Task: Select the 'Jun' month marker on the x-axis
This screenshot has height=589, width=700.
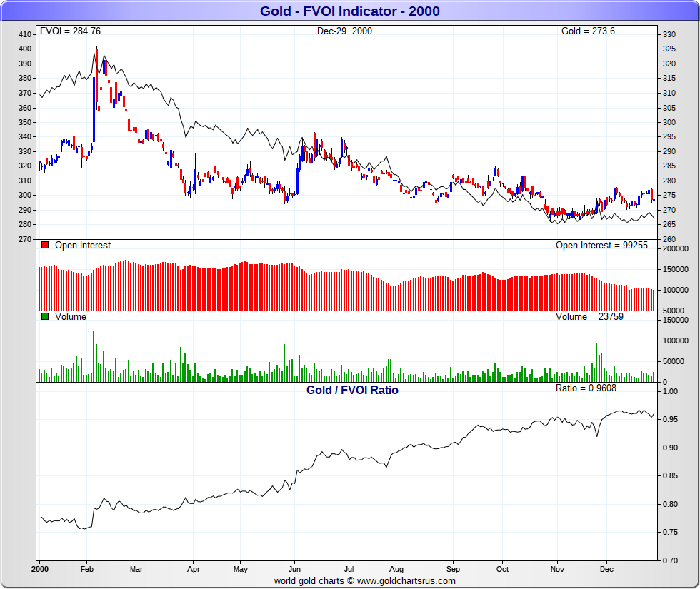Action: (294, 570)
